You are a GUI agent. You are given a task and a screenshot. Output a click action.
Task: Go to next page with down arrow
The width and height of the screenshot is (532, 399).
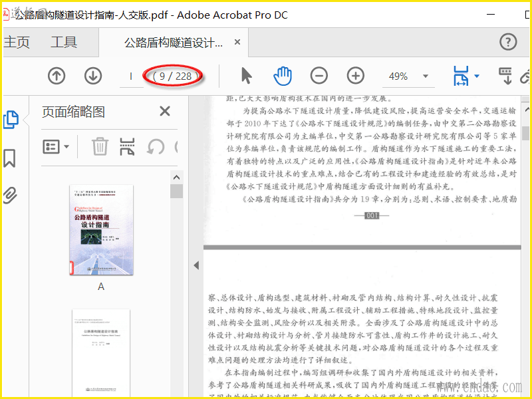[x=93, y=76]
